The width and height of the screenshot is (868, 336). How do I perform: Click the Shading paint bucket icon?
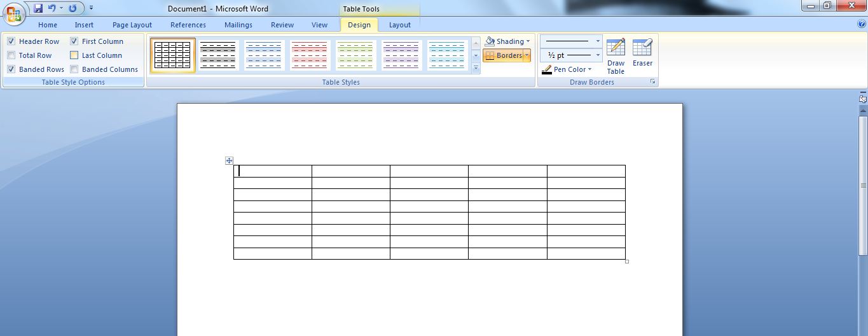pos(490,41)
